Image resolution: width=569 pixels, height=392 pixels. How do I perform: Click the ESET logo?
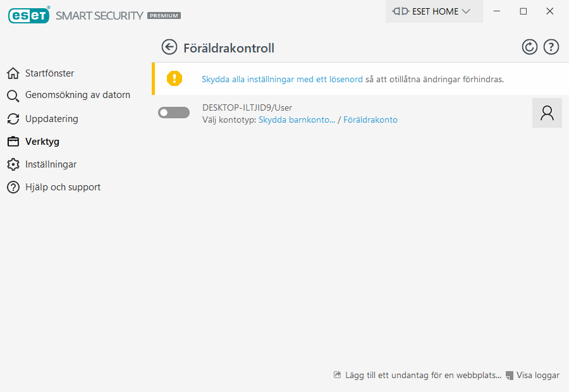click(x=29, y=14)
